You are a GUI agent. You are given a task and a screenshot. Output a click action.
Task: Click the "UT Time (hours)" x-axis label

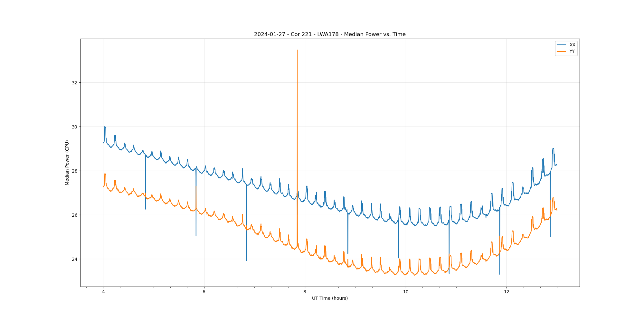coord(330,298)
